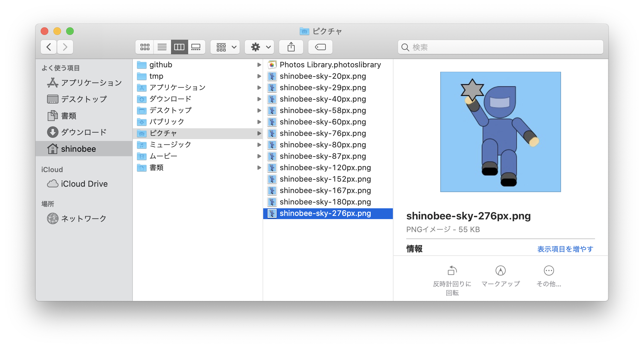Open iCloud Drive in the sidebar
Screen dimensions: 644x348
point(84,184)
